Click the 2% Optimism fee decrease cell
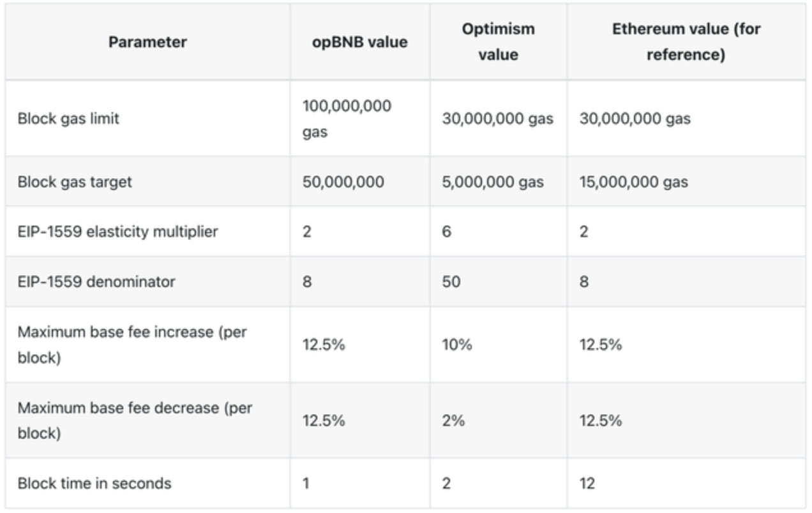This screenshot has width=812, height=513. click(x=453, y=420)
